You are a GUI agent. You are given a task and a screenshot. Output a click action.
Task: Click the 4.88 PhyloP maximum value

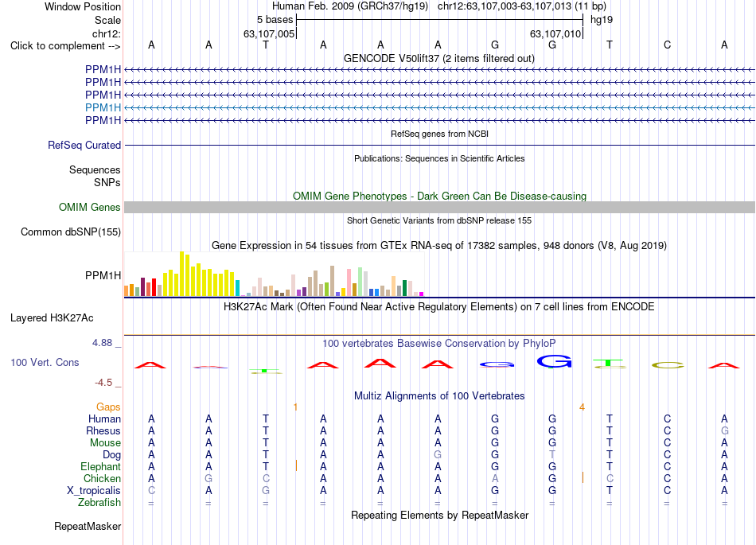(x=102, y=343)
